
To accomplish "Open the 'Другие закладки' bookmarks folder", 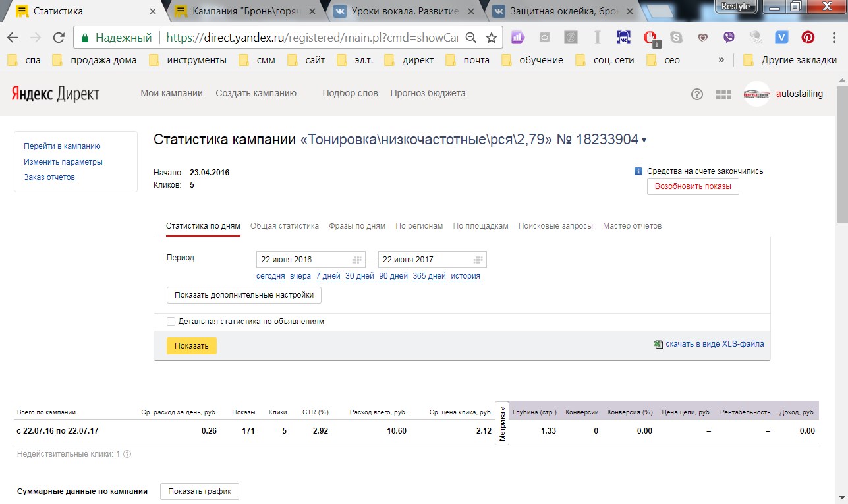I will 790,60.
